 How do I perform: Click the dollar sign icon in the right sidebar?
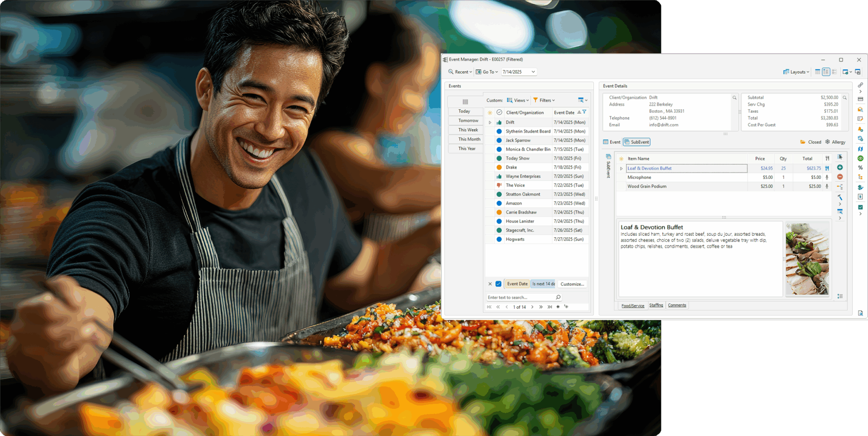pos(860,187)
